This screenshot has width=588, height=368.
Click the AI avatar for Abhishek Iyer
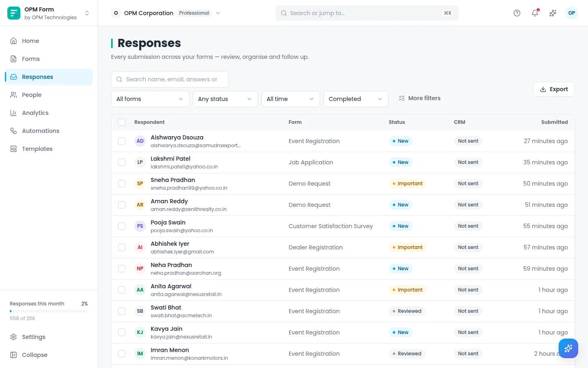140,247
